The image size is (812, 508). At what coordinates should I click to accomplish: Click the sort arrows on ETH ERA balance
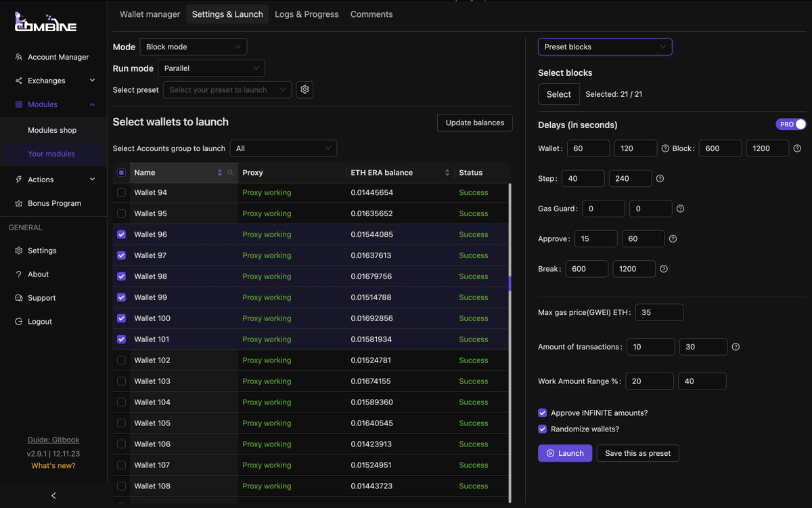[447, 173]
